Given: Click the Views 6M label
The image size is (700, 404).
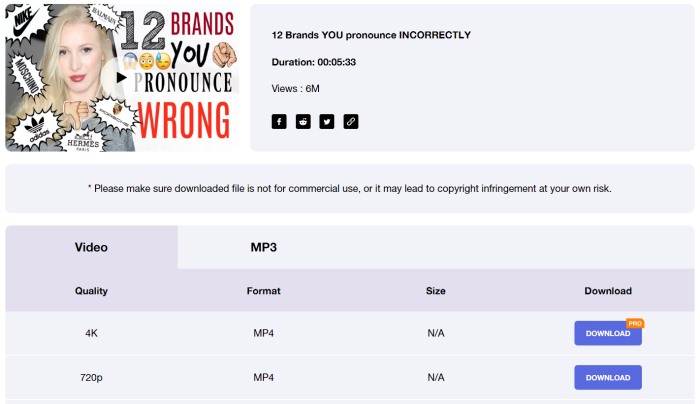Looking at the screenshot, I should (295, 89).
